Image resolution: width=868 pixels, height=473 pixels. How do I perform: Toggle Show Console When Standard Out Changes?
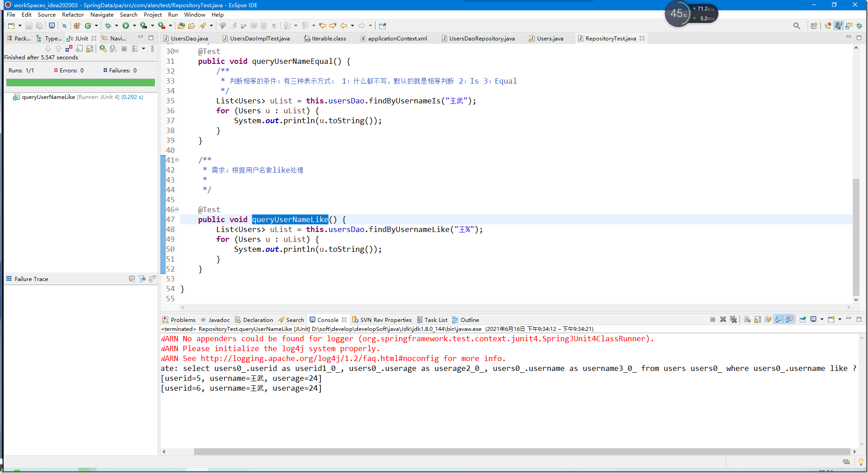pyautogui.click(x=779, y=319)
